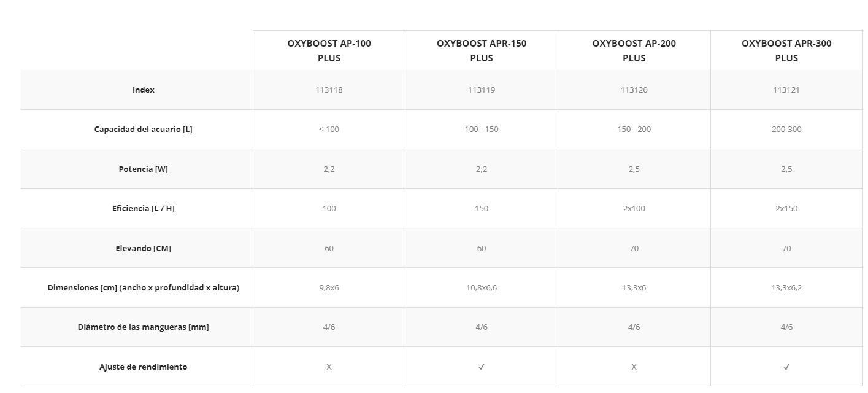Click the checkmark under OXYBOOST APR-300 PLUS
Image resolution: width=868 pixels, height=393 pixels.
[786, 367]
